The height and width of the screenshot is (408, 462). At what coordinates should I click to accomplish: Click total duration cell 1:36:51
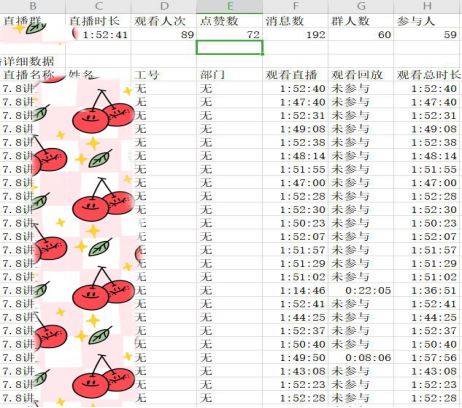428,290
